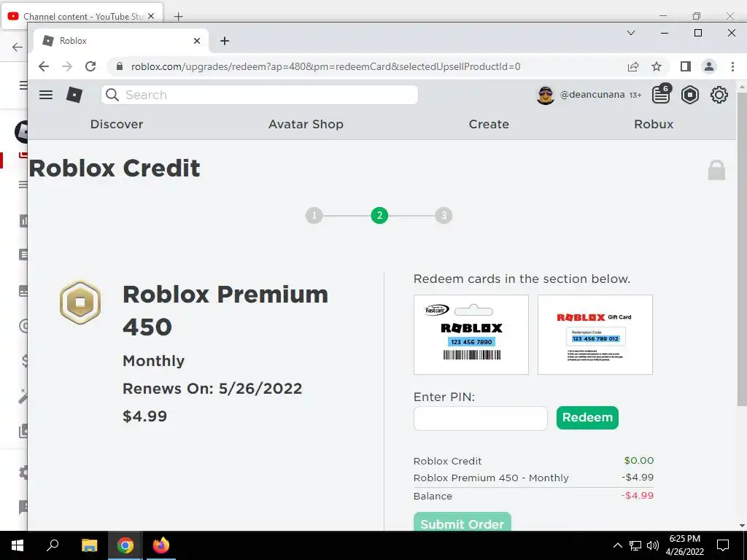This screenshot has width=747, height=560.
Task: Open Firefox from the taskbar
Action: [x=161, y=545]
